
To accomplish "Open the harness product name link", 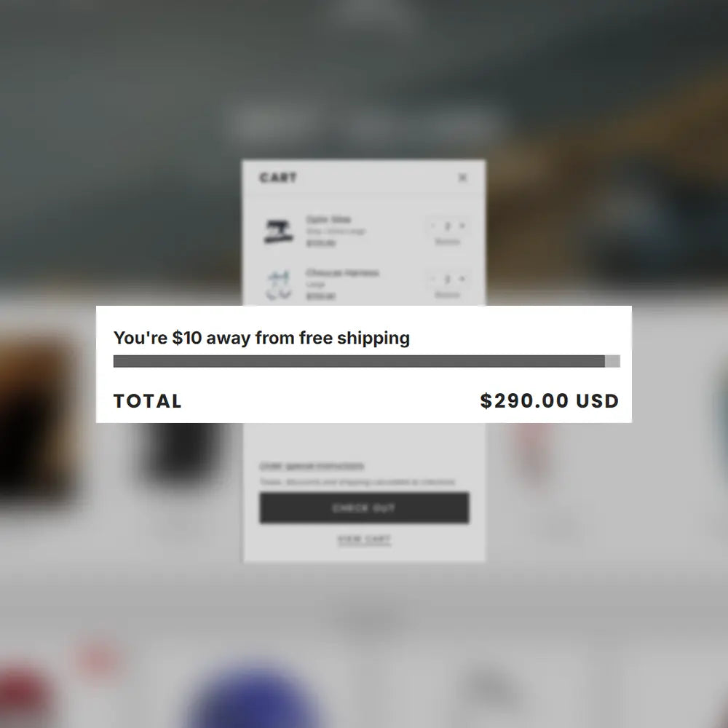I will [x=342, y=272].
